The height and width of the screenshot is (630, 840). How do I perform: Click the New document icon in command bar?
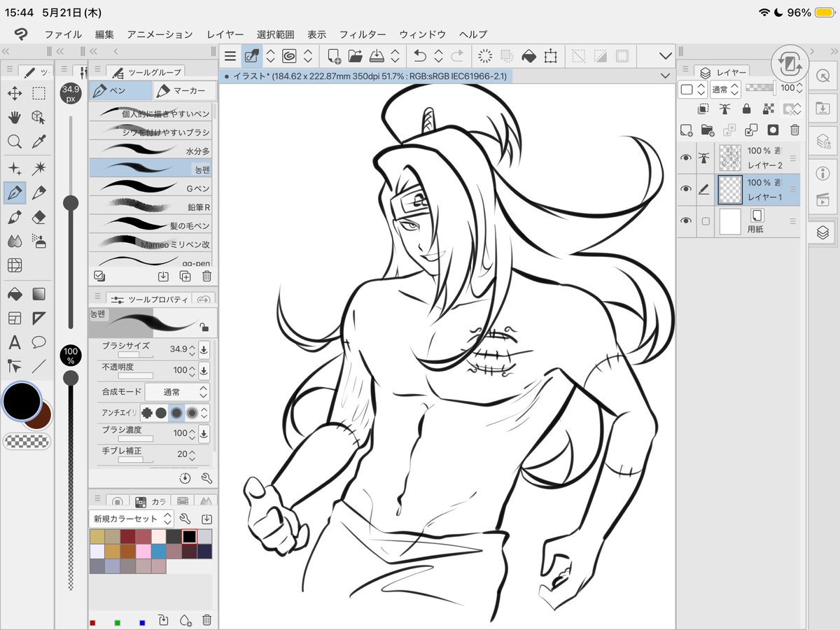click(x=334, y=56)
